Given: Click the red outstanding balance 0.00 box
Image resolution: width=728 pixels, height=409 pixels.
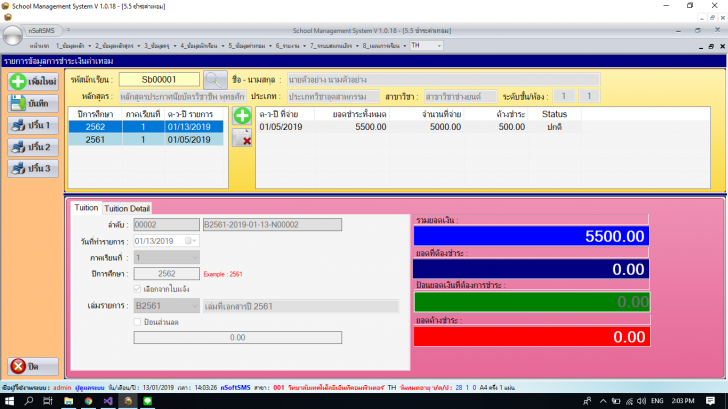Looking at the screenshot, I should 532,336.
